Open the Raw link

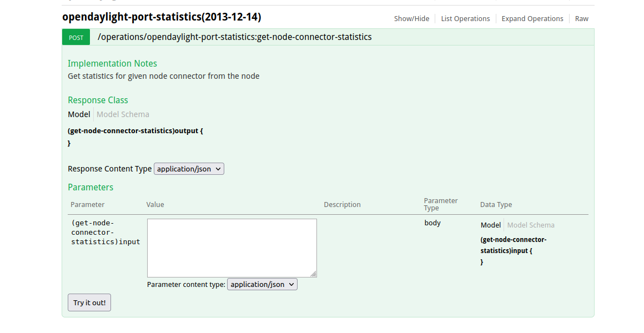click(581, 18)
